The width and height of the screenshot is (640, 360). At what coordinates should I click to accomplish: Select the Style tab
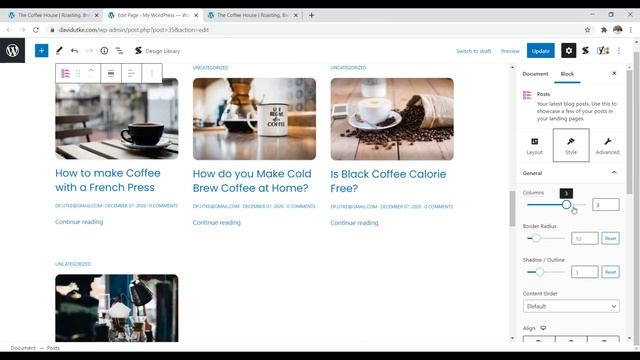571,145
